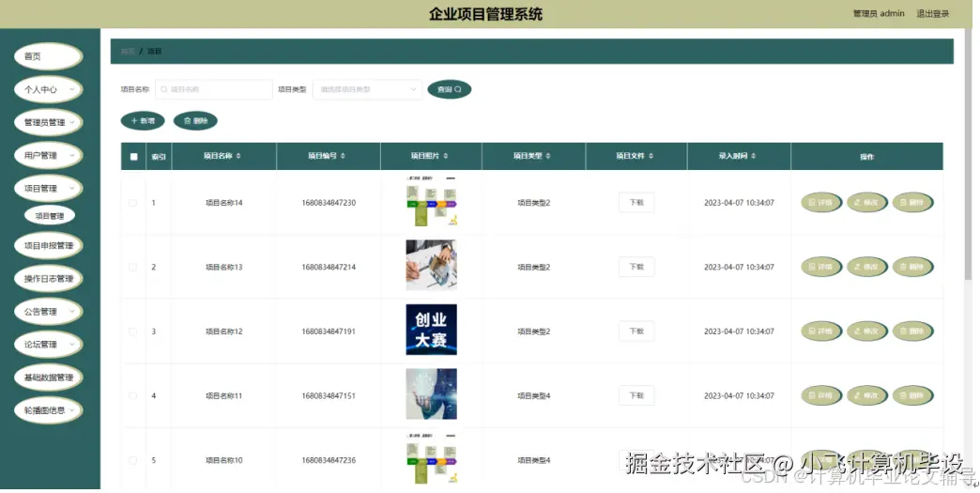Select the 项目管理 submenu item
This screenshot has width=980, height=493.
tap(50, 216)
